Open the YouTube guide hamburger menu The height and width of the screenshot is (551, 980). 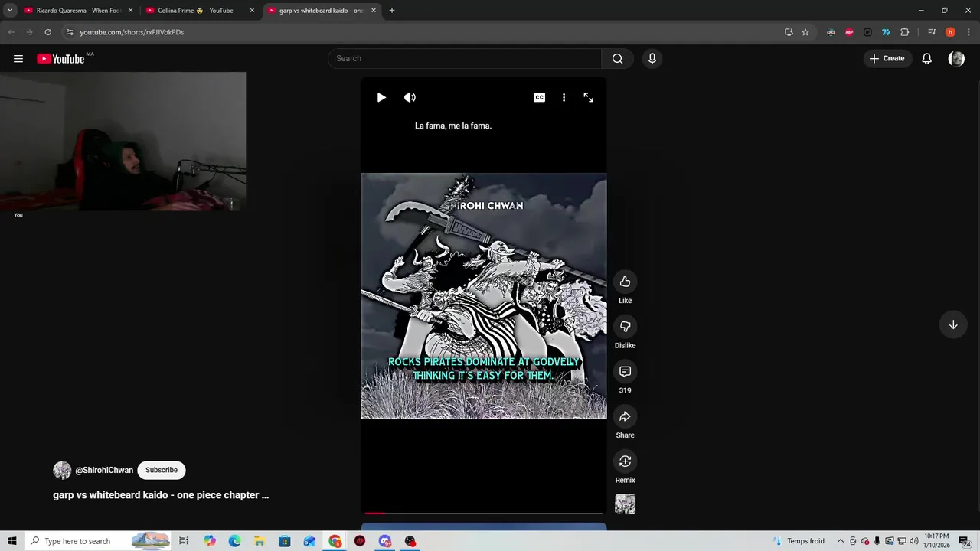tap(18, 59)
